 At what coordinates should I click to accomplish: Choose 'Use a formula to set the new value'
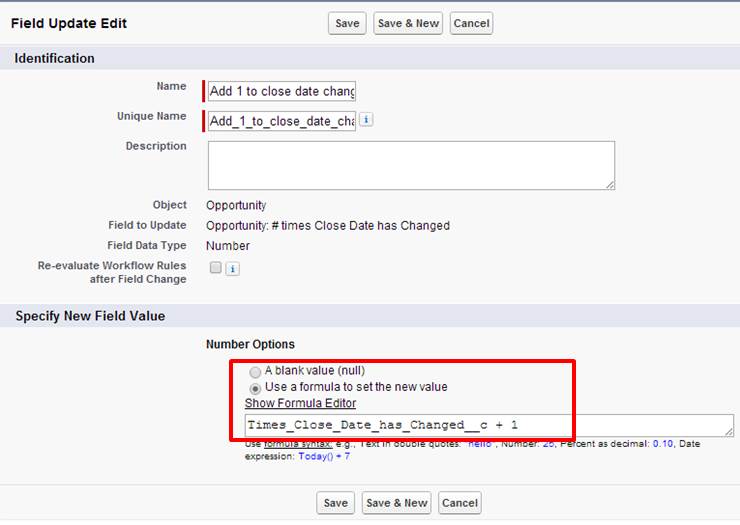point(256,388)
